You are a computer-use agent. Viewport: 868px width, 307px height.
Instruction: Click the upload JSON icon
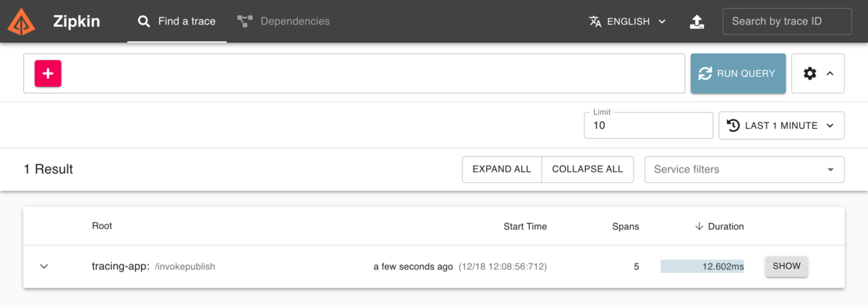point(697,21)
